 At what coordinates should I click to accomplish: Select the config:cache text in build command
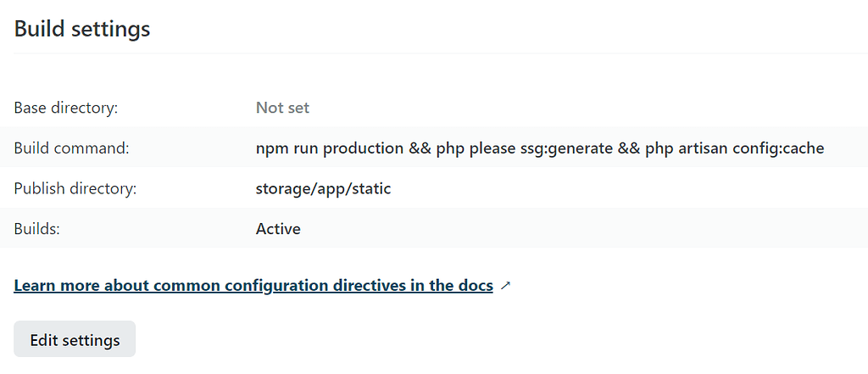point(778,148)
